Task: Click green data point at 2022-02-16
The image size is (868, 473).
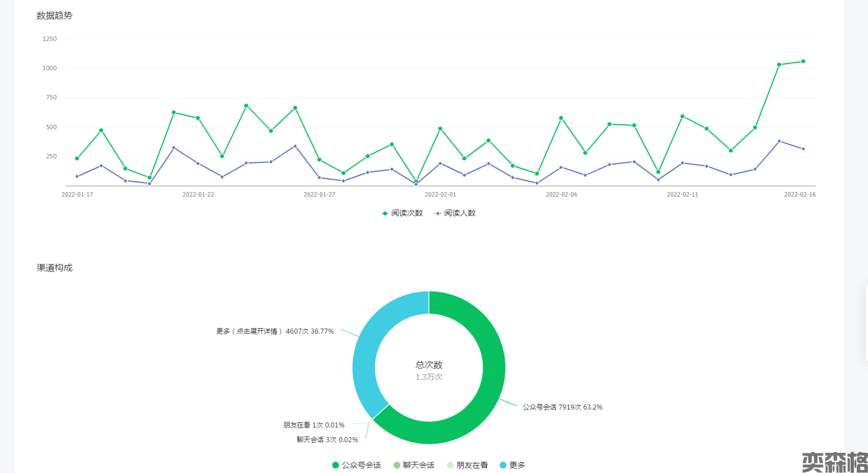Action: [803, 61]
